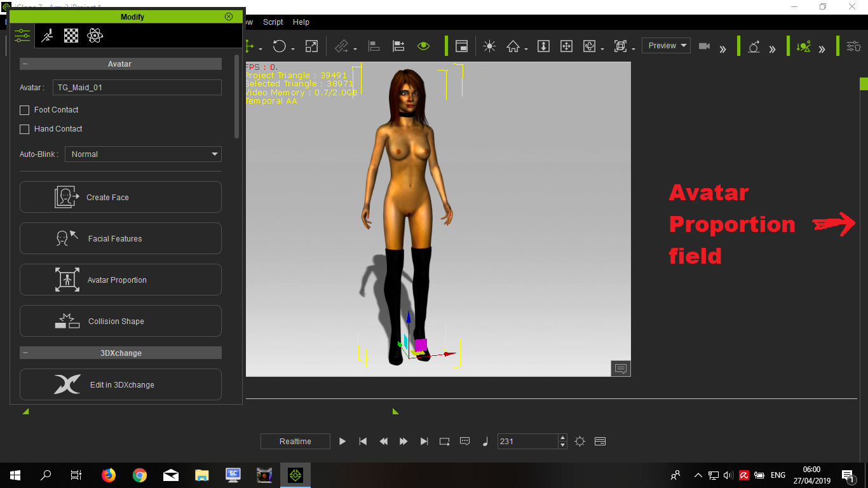The height and width of the screenshot is (488, 868).
Task: Open the camera orbit dropdown arrow
Action: (602, 49)
